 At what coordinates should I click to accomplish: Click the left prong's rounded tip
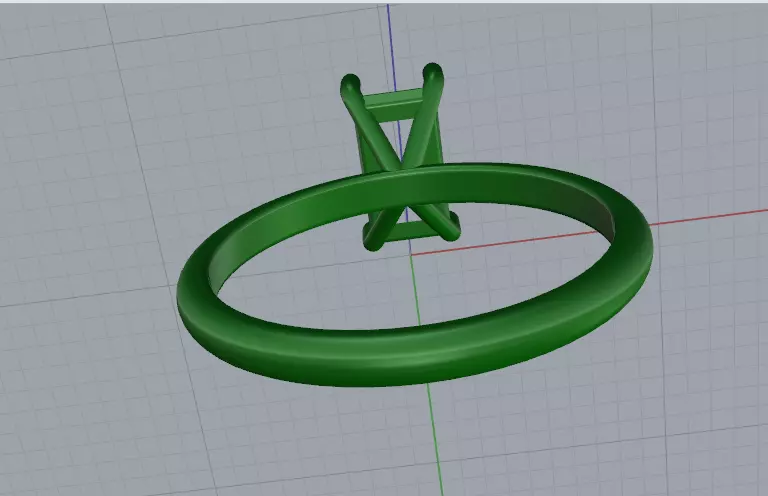click(351, 85)
